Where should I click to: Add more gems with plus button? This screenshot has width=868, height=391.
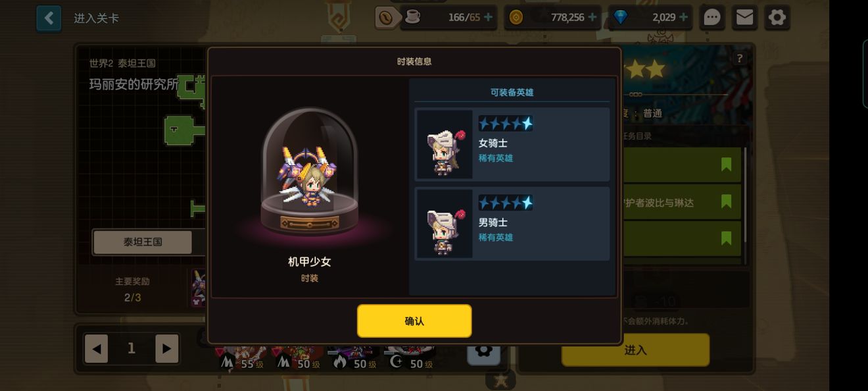(x=684, y=18)
